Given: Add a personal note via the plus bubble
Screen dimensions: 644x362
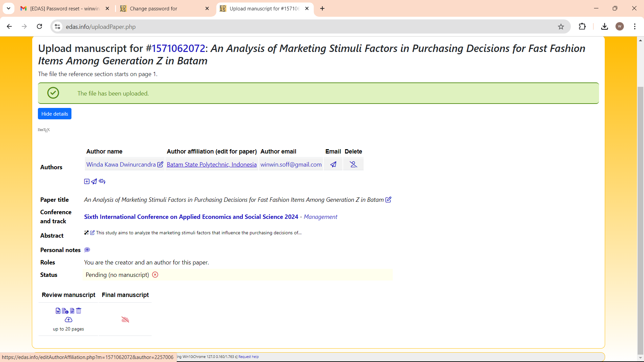Looking at the screenshot, I should [x=87, y=250].
